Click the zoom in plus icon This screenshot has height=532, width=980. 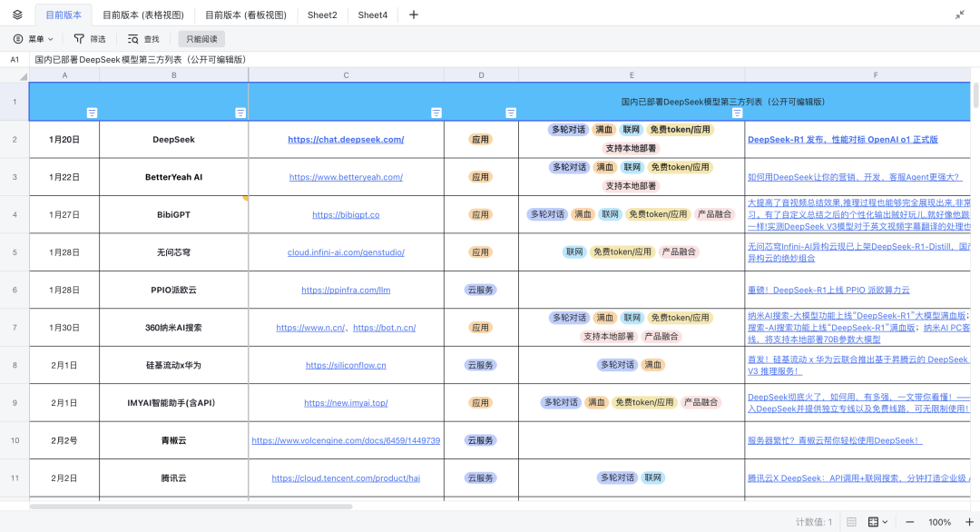pyautogui.click(x=969, y=522)
